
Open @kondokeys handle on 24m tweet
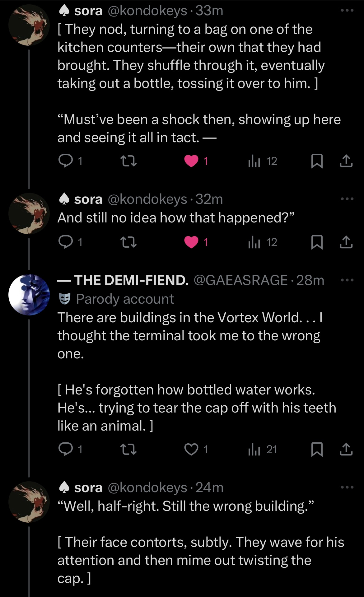[x=147, y=487]
